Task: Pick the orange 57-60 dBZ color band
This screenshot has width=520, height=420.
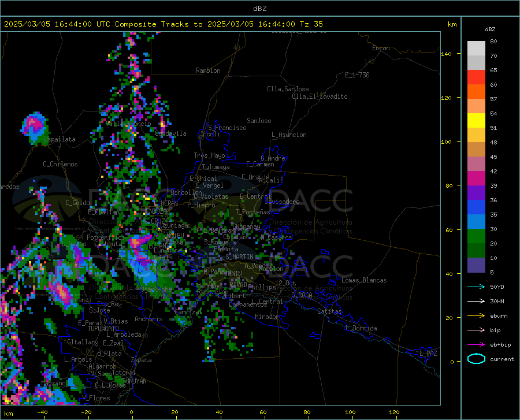Action: [x=476, y=92]
